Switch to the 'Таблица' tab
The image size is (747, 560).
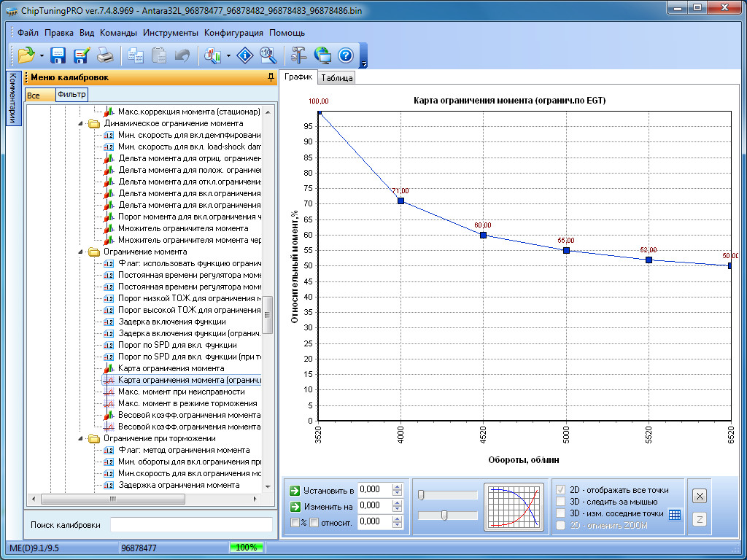(336, 78)
